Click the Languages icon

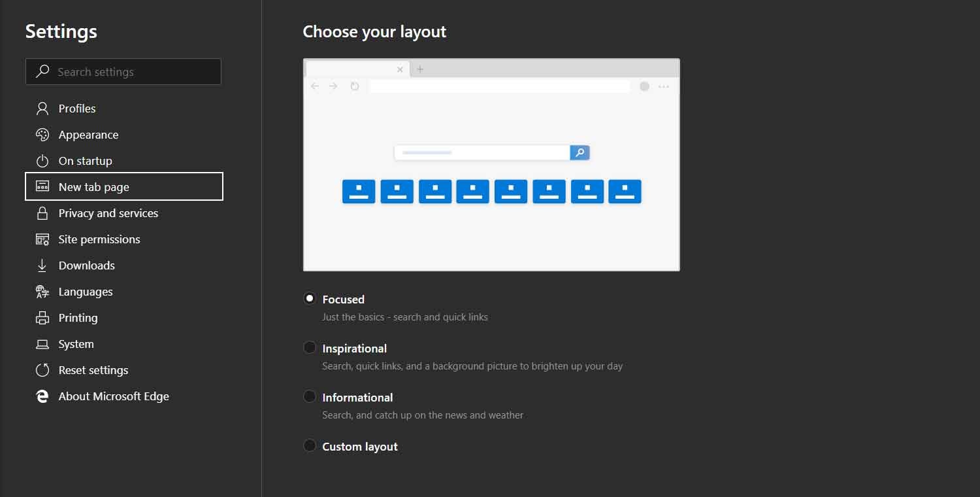click(42, 292)
